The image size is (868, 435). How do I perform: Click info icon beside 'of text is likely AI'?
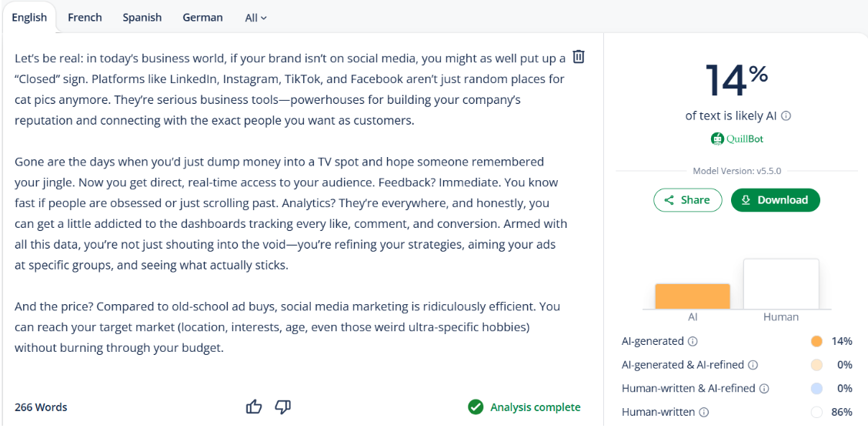[786, 116]
